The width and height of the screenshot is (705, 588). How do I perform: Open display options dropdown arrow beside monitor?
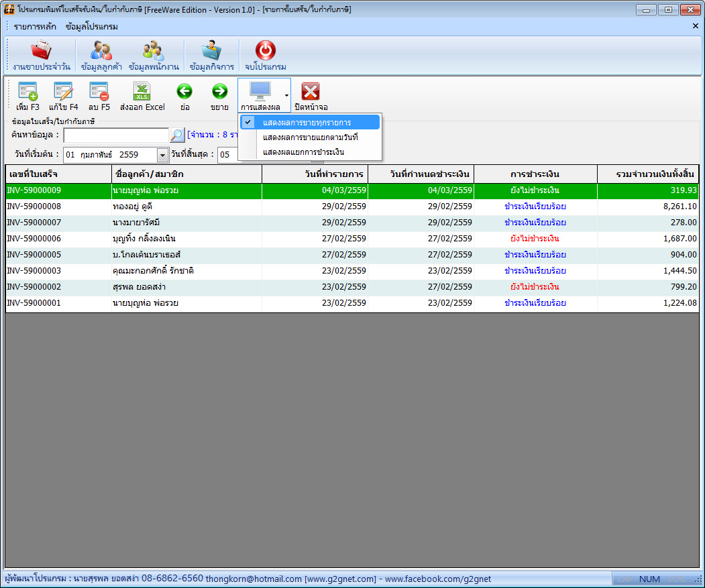286,95
